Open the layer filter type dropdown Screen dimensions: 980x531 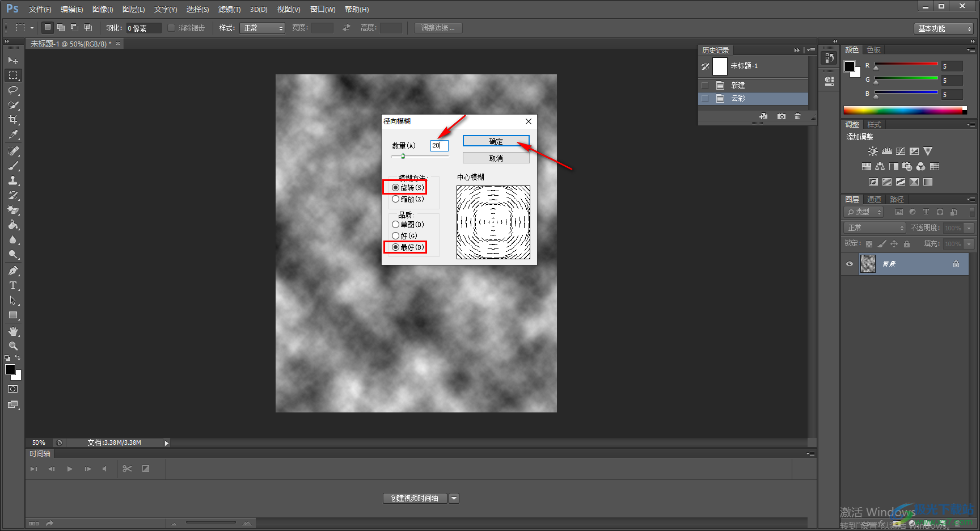coord(863,212)
